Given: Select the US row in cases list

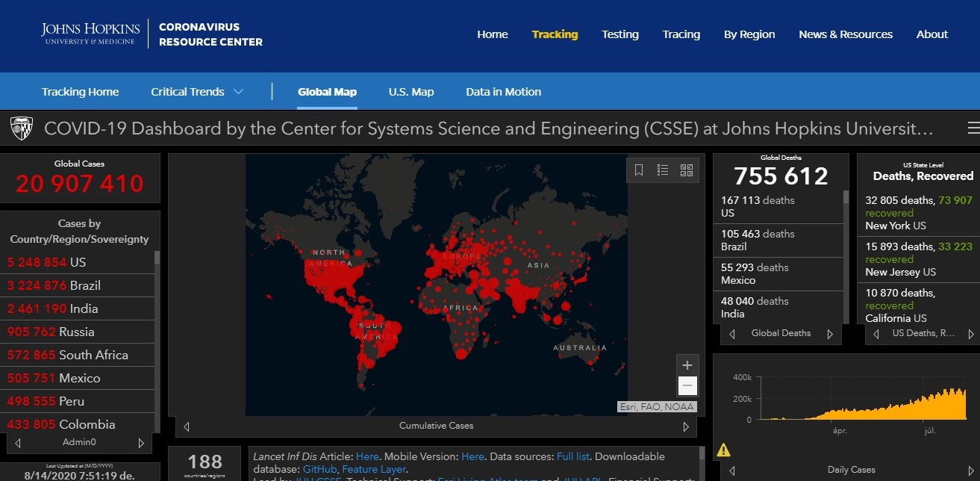Looking at the screenshot, I should [78, 262].
